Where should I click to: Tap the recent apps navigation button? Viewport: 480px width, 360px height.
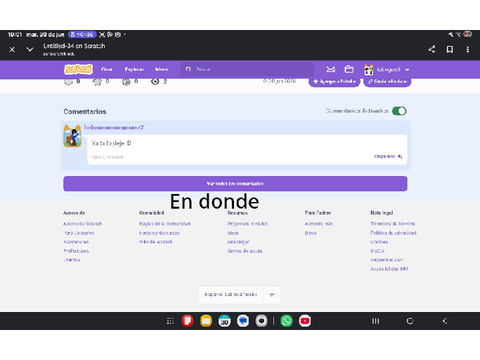pos(375,321)
